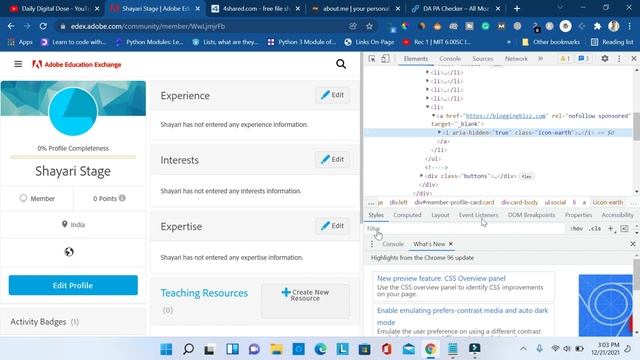Open the drawer three-dot menu beside Console
The width and height of the screenshot is (640, 360).
tap(372, 244)
